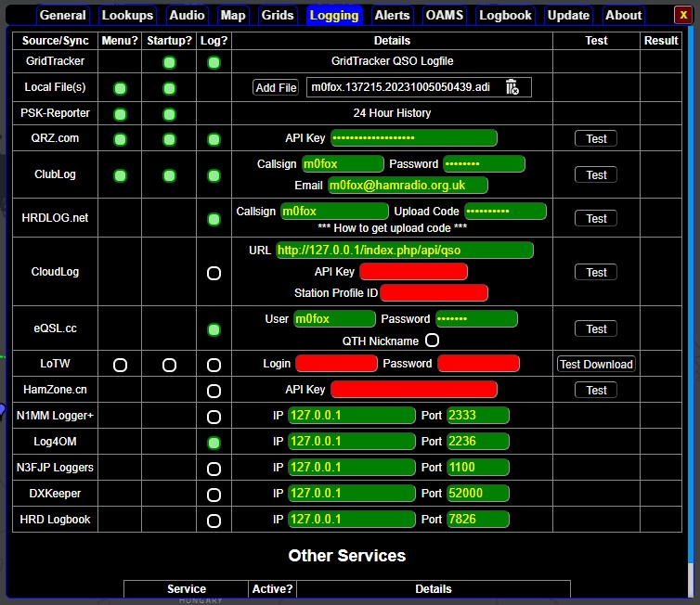Screen dimensions: 700x605
Task: Toggle GridTracker Log option
Action: click(x=214, y=62)
